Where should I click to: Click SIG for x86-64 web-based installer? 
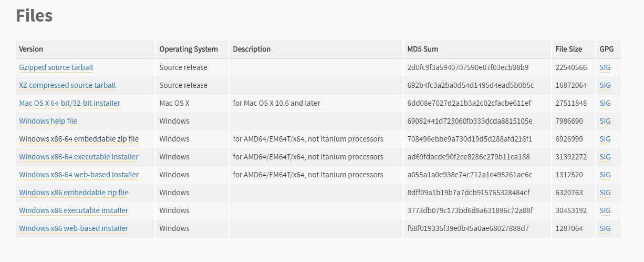tap(605, 175)
